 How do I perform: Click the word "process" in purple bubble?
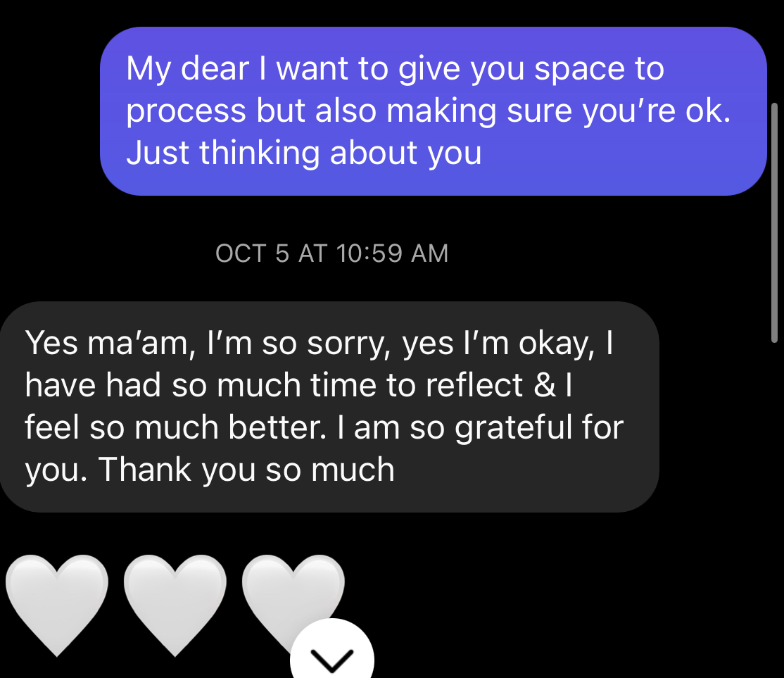[x=186, y=111]
